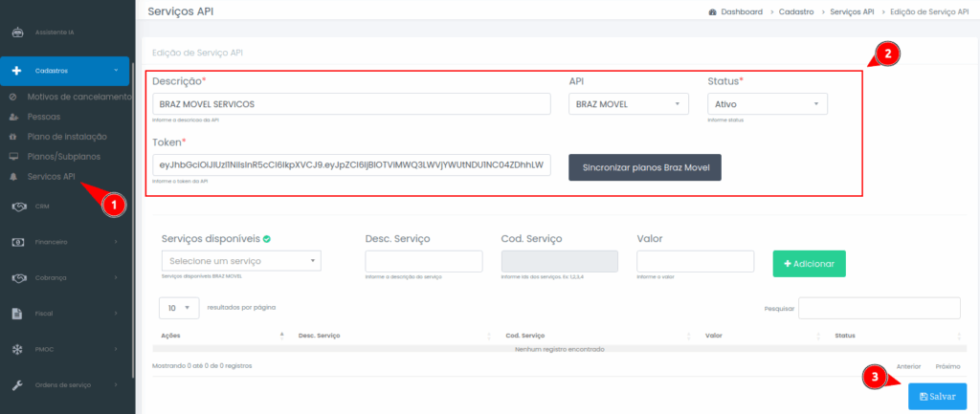Click the CRM handshake icon

point(17,206)
